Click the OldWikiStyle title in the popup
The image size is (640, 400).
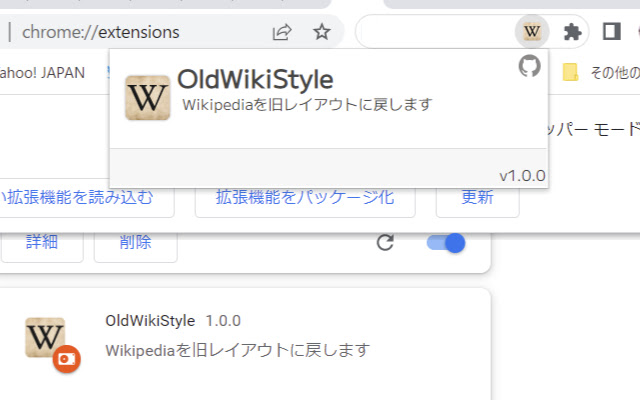coord(255,79)
